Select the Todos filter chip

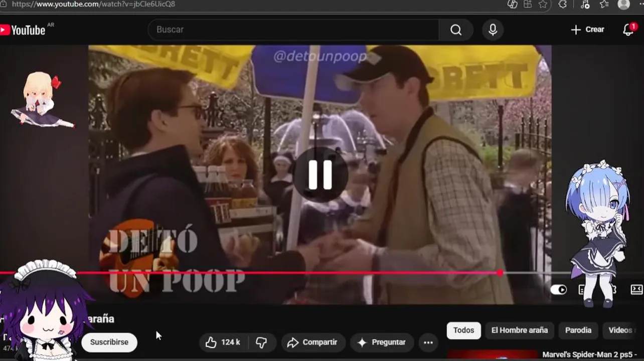pyautogui.click(x=463, y=330)
